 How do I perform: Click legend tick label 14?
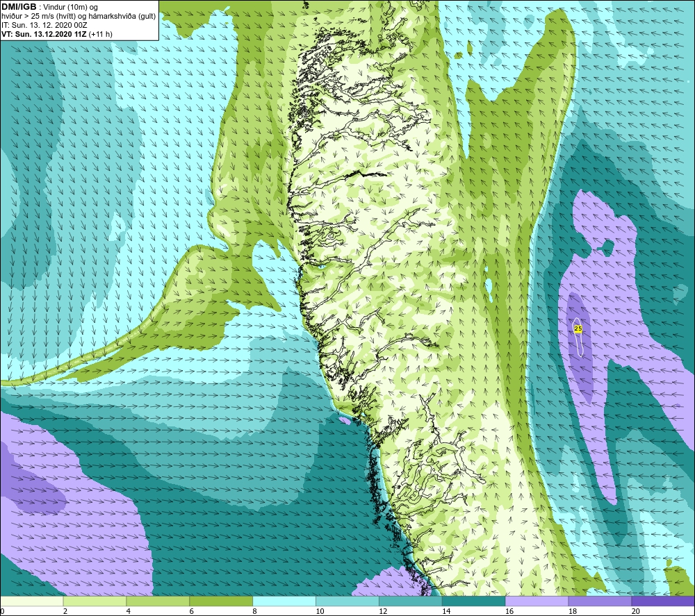[x=446, y=611]
